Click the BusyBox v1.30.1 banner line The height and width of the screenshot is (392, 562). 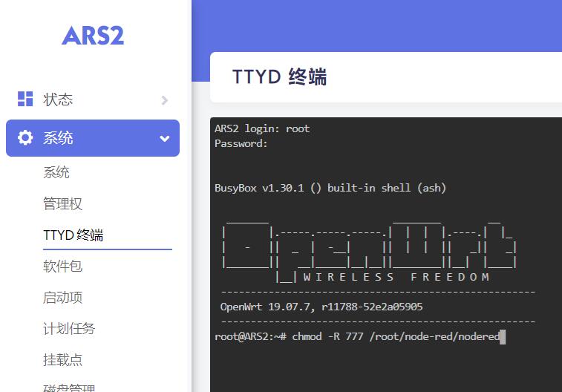tap(330, 188)
